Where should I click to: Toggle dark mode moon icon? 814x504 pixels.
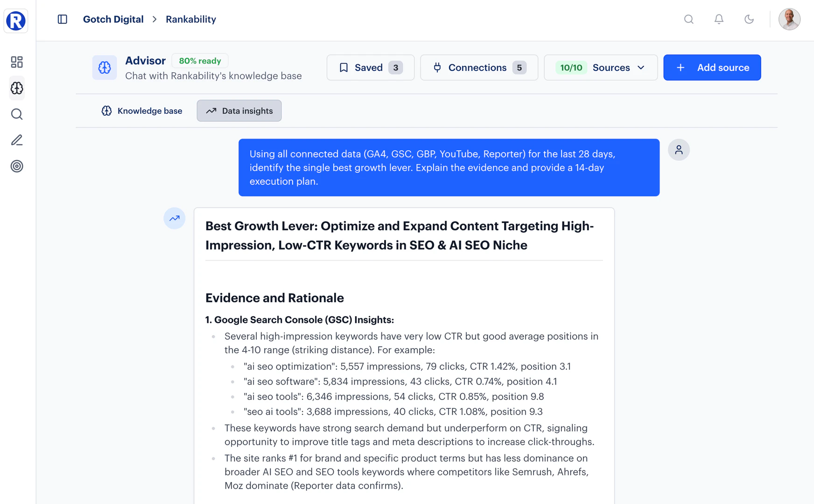[749, 19]
